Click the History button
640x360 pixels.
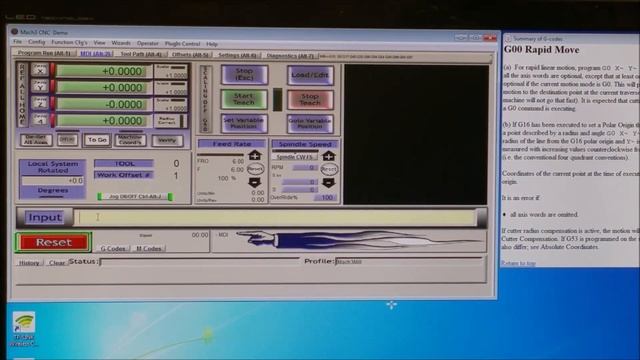pos(29,263)
